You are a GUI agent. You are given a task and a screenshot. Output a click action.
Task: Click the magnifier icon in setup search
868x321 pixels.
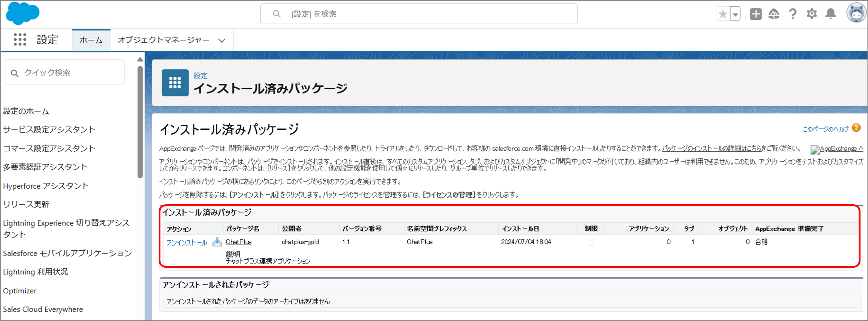[x=277, y=14]
